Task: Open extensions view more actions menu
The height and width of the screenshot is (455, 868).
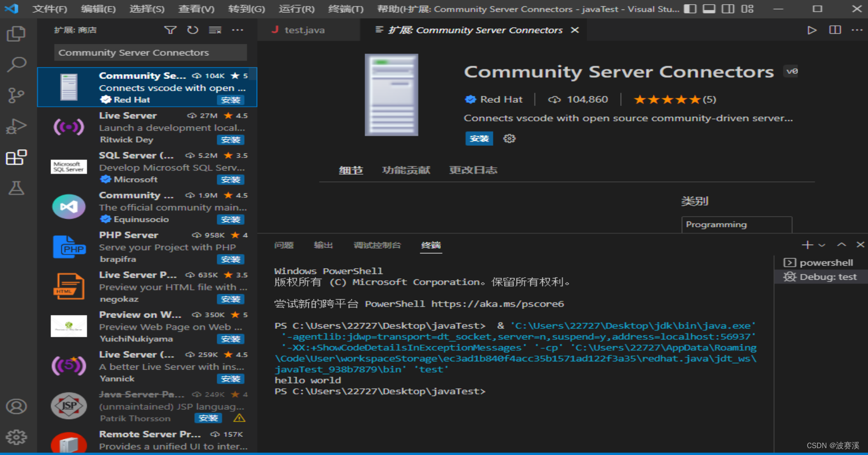Action: (238, 30)
